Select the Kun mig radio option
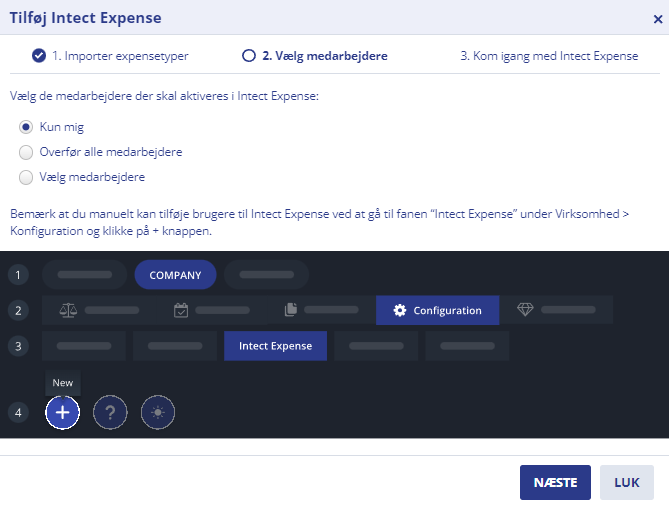 pos(26,127)
